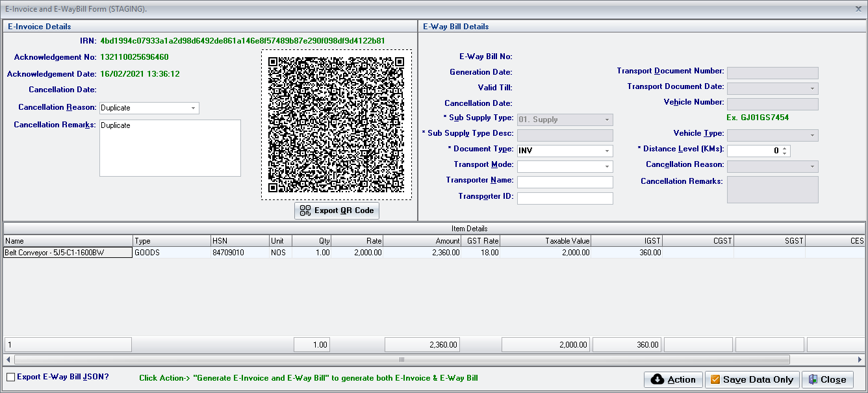Viewport: 868px width, 393px height.
Task: Click the HSN cell 84709010
Action: (x=240, y=253)
